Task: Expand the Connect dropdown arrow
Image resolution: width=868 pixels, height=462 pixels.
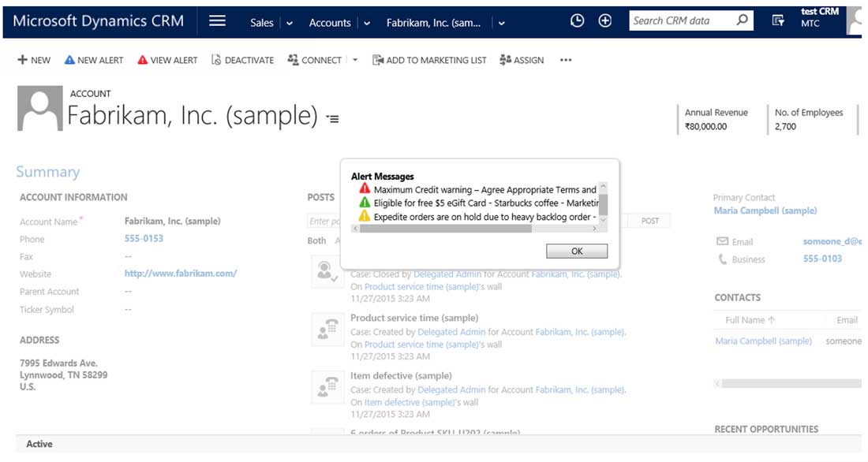Action: point(355,60)
